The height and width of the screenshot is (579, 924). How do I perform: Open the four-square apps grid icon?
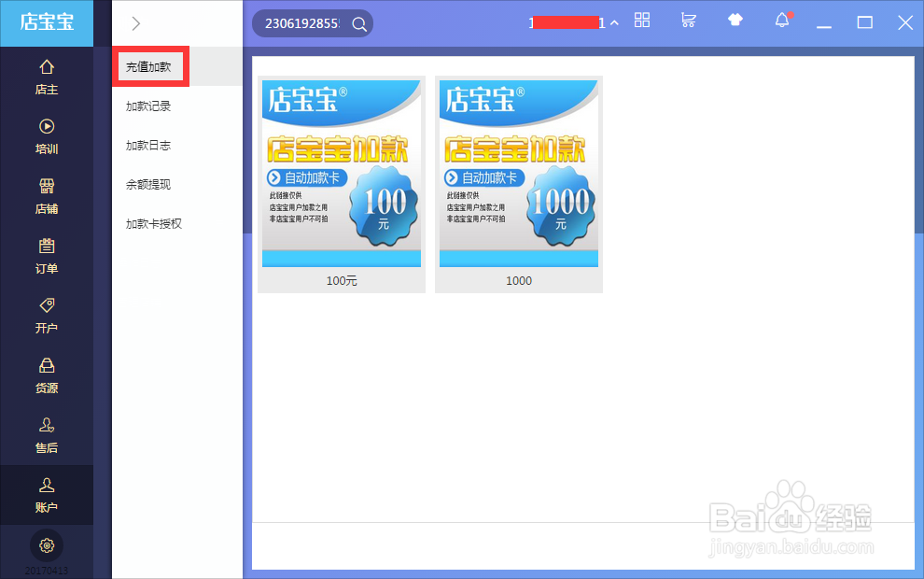click(642, 20)
